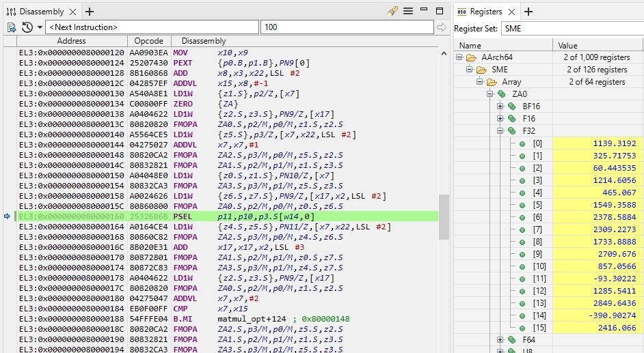Close the Disassembly tab

pos(74,12)
